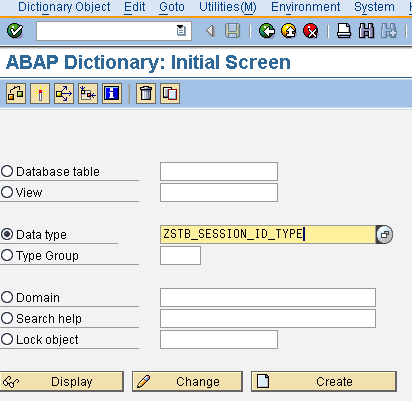
Task: Click the Create button
Action: click(x=324, y=381)
